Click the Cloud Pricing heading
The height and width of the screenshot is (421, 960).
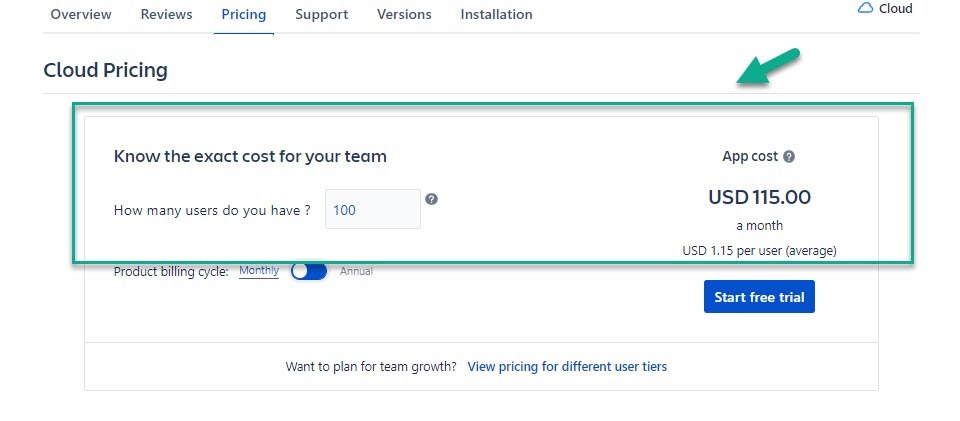point(106,70)
